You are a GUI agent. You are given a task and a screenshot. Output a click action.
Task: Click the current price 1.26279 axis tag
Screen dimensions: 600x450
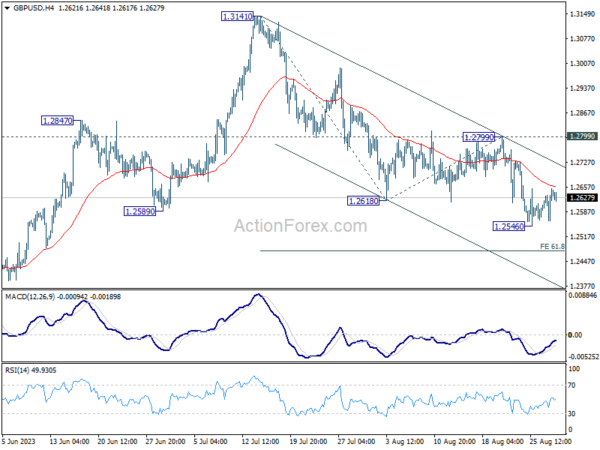point(582,198)
